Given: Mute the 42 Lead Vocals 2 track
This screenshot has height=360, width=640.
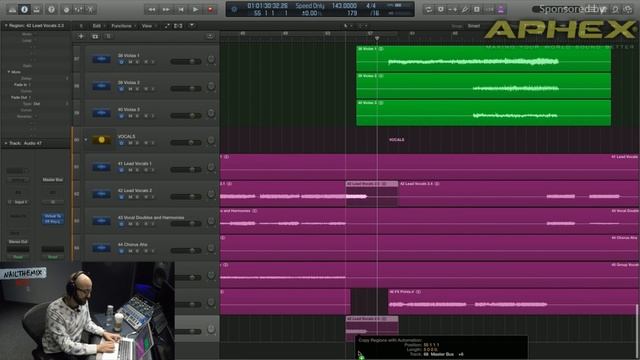Looking at the screenshot, I should (130, 197).
